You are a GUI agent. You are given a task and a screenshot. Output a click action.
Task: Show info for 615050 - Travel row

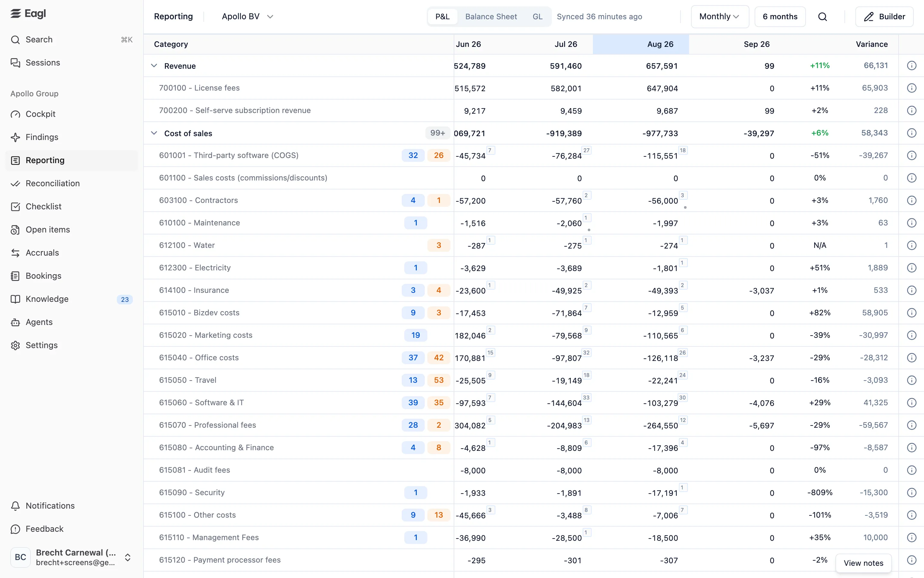(911, 381)
